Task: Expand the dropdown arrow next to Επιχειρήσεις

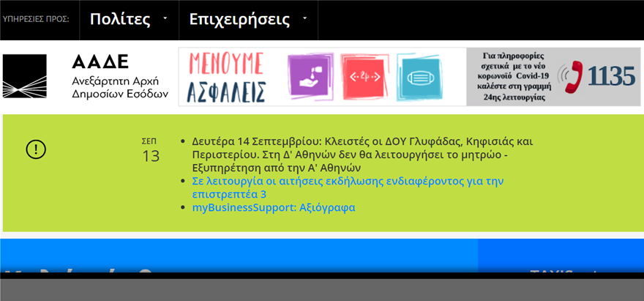Action: tap(304, 18)
